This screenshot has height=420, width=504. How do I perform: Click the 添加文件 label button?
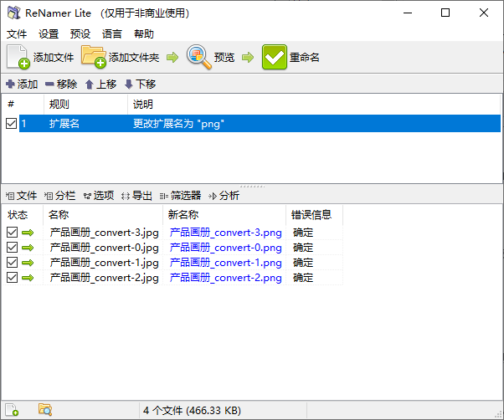(x=54, y=58)
